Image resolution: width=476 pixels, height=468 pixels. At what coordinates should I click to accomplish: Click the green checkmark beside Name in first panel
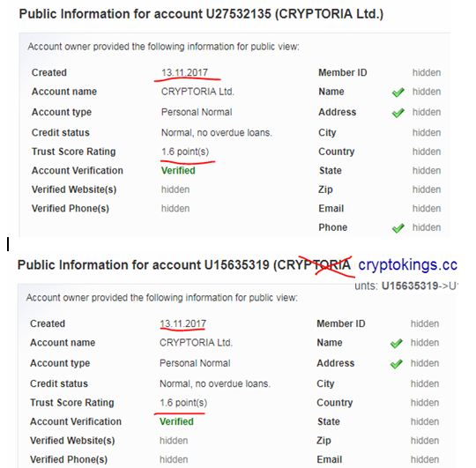(398, 92)
